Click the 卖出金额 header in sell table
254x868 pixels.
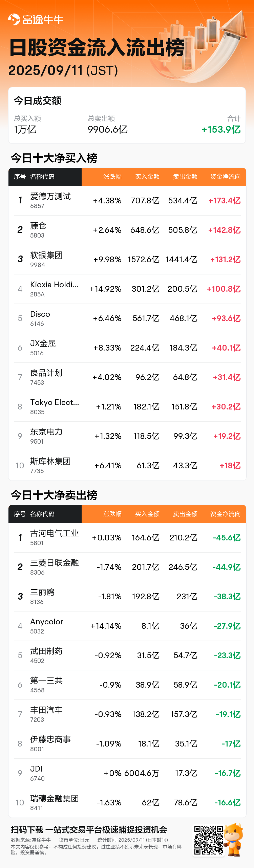tap(185, 514)
